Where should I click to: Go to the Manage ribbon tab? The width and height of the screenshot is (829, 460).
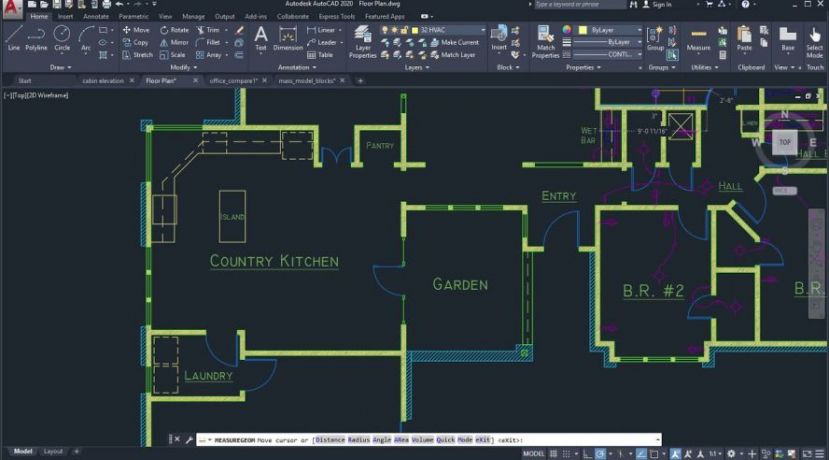pyautogui.click(x=193, y=17)
